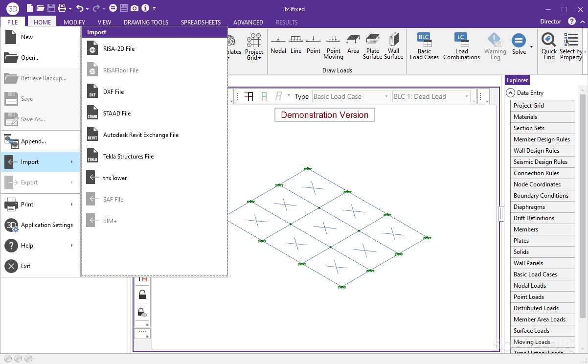Click the Solve button in the ribbon
The height and width of the screenshot is (364, 588).
519,45
